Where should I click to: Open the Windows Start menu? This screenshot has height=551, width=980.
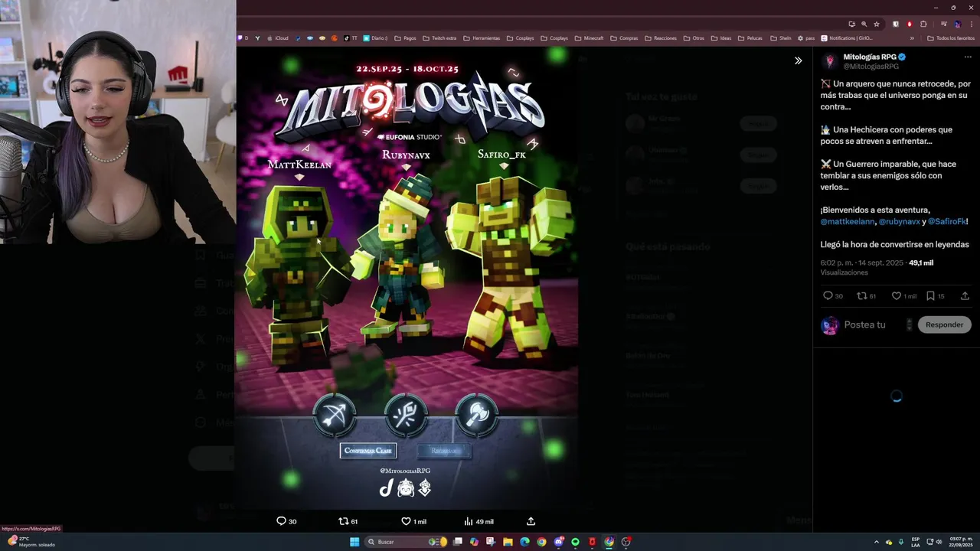pos(354,542)
